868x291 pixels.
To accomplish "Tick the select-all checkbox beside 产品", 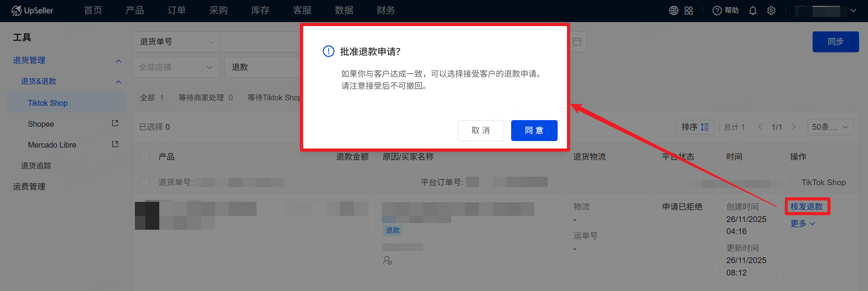I will (145, 157).
